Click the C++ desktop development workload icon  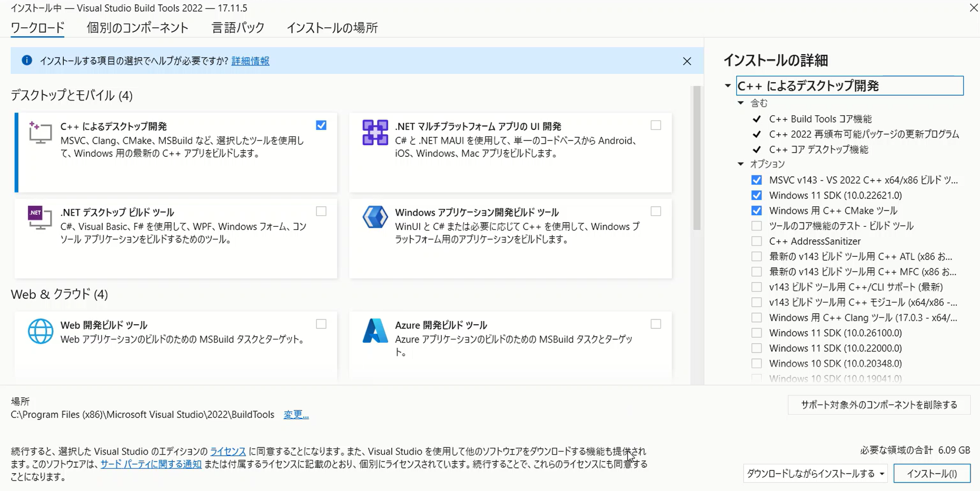(x=40, y=133)
